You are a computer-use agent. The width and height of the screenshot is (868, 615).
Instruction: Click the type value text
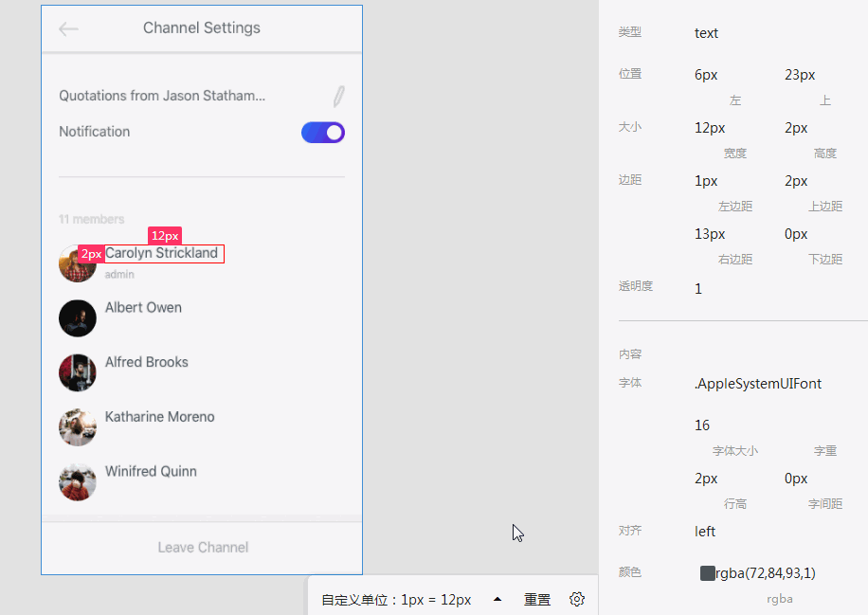(706, 33)
